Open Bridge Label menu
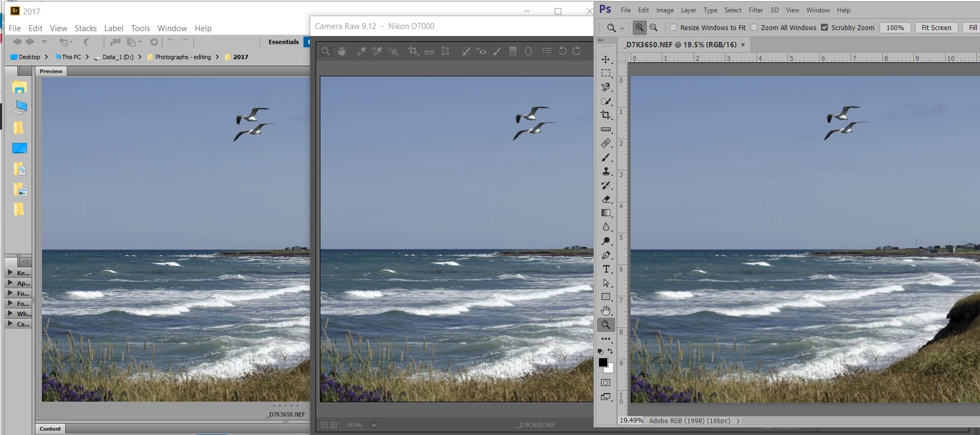980x435 pixels. click(x=113, y=28)
